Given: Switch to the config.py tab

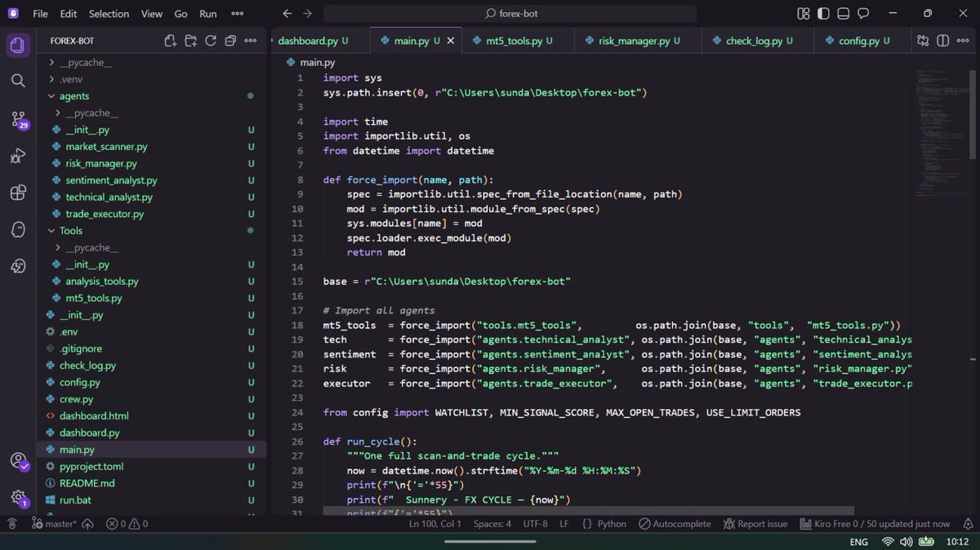Looking at the screenshot, I should click(x=863, y=41).
